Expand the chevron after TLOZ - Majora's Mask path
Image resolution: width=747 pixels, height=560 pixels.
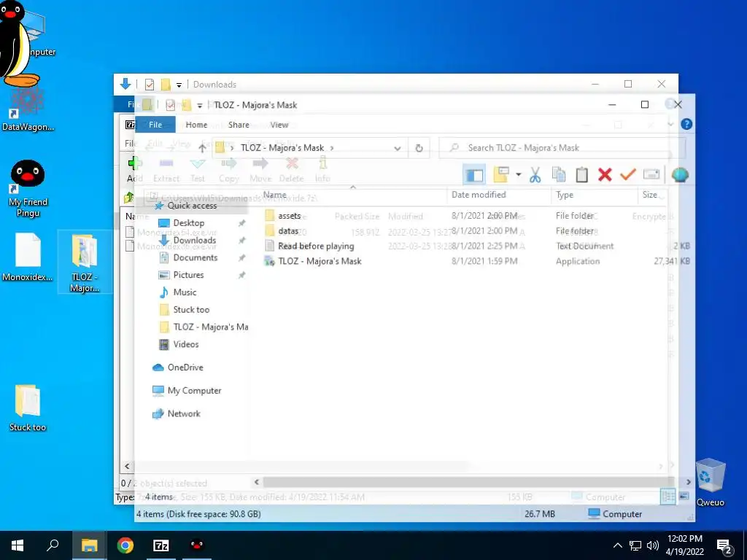pos(332,148)
